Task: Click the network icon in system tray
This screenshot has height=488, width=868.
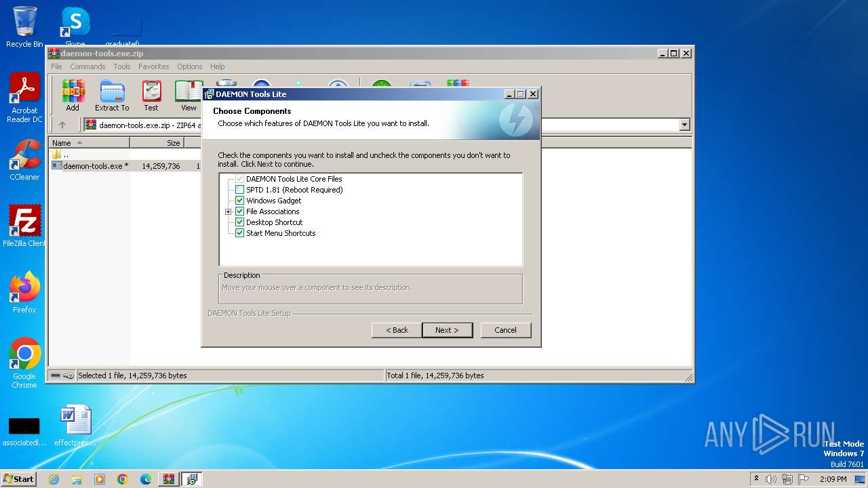Action: coord(787,479)
